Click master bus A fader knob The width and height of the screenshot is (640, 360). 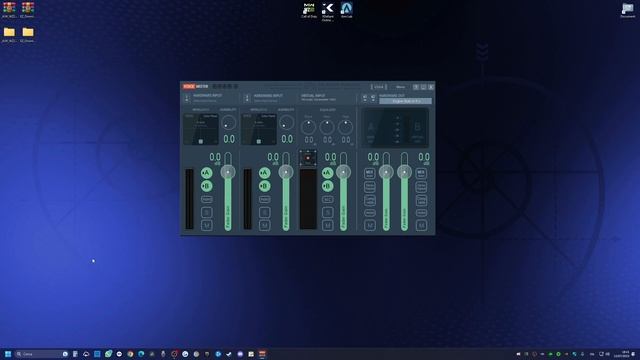point(386,172)
